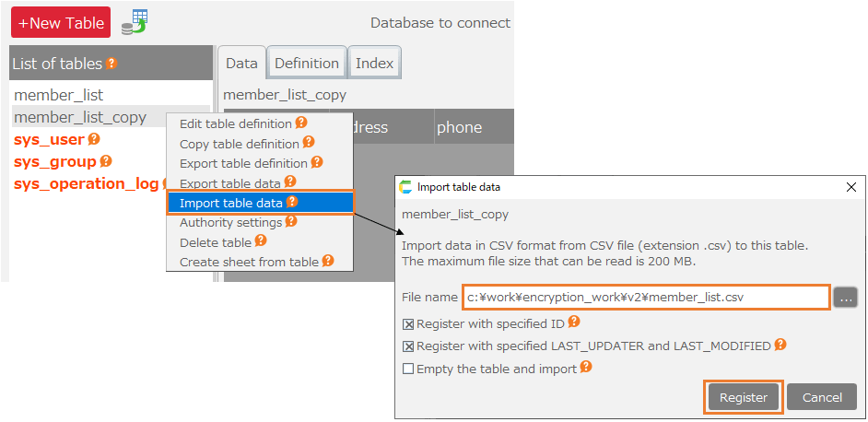
Task: Switch to the Definition tab
Action: point(307,64)
